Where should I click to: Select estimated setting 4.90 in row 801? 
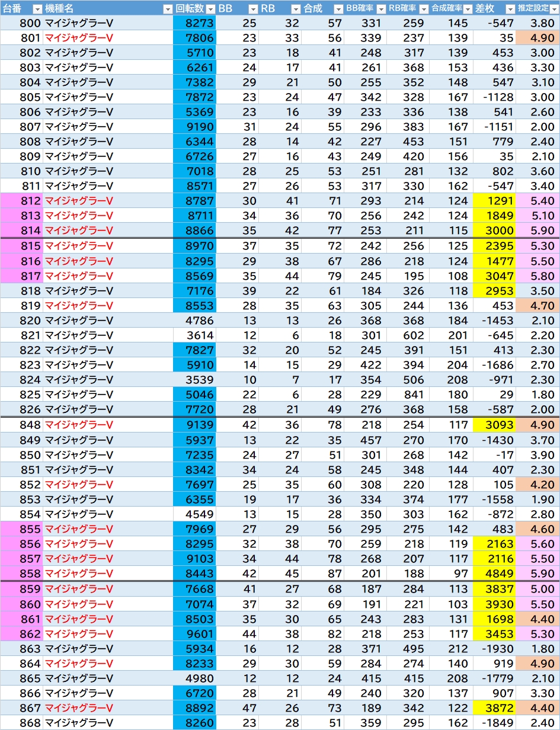537,38
